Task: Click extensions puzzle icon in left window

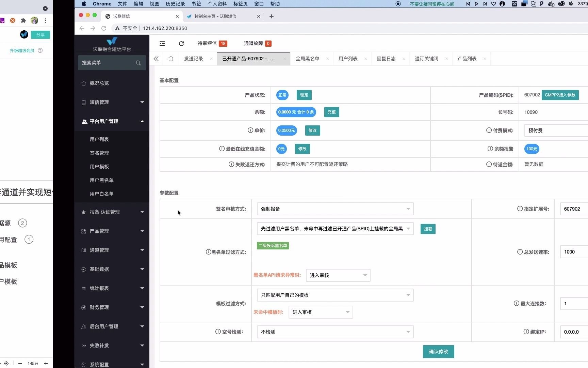Action: [x=23, y=20]
